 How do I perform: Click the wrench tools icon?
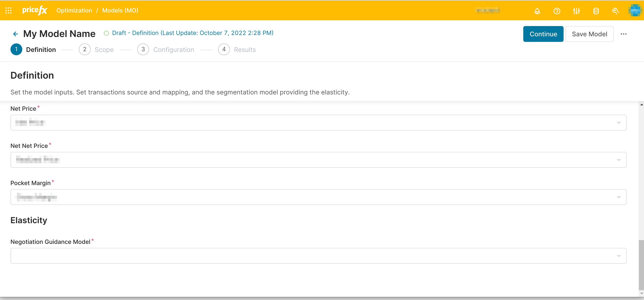615,11
